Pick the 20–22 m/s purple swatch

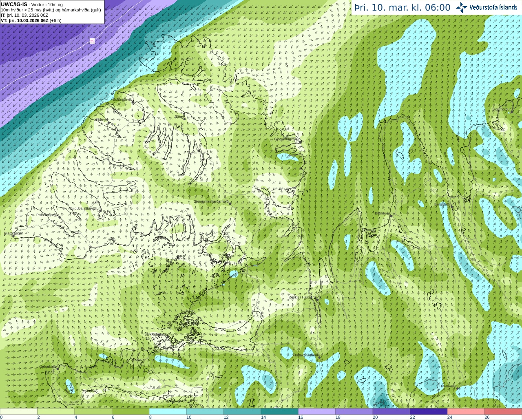tap(391, 411)
